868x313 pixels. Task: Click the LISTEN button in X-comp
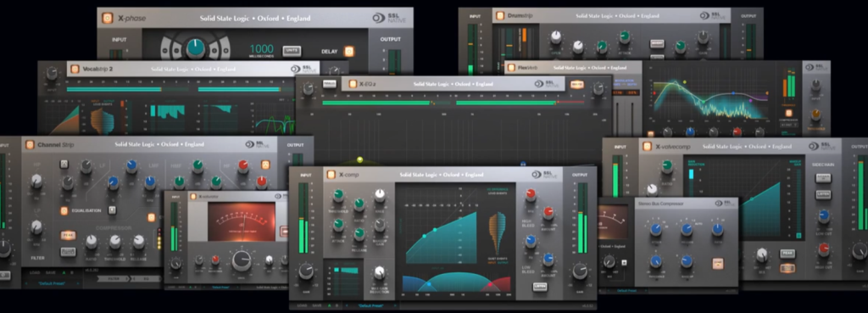540,287
